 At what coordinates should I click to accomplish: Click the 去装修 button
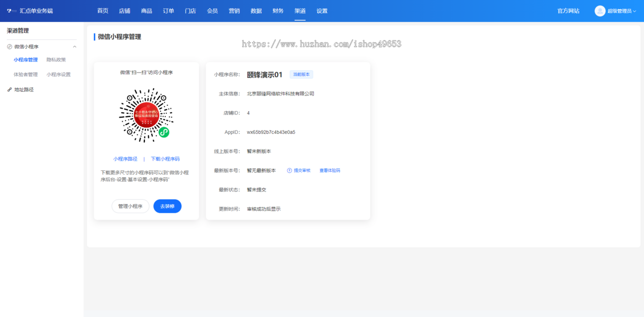tap(167, 206)
